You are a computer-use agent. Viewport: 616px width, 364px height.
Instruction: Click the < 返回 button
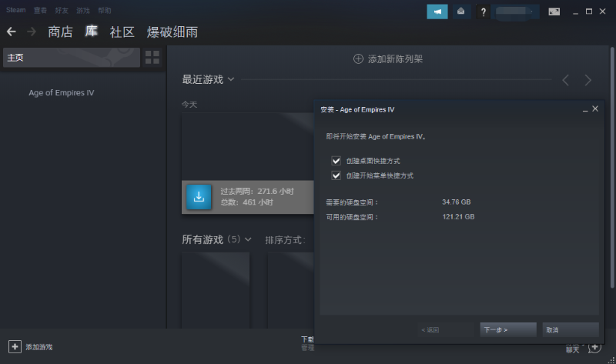click(447, 330)
